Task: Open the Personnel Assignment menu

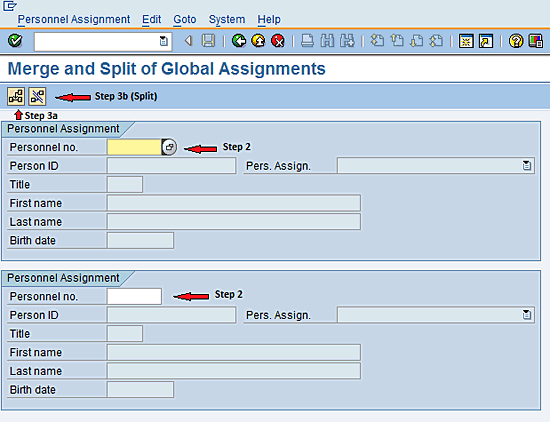Action: 74,19
